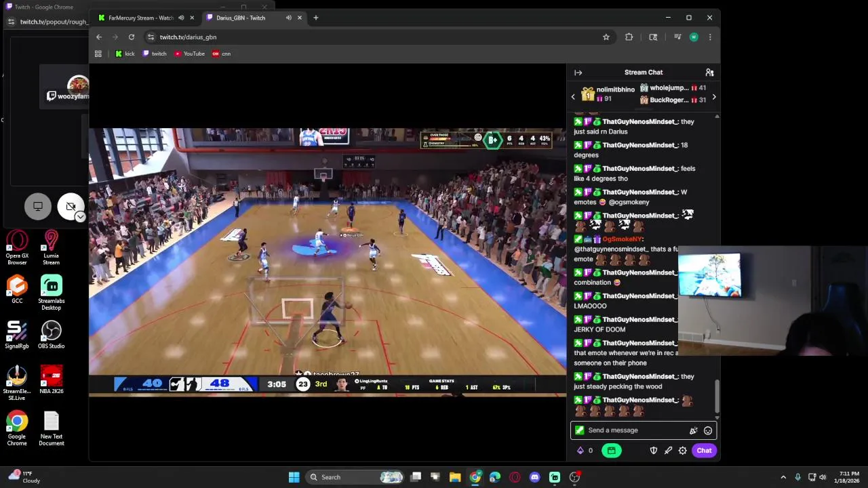868x488 pixels.
Task: Open New Text Document file
Action: (x=51, y=429)
